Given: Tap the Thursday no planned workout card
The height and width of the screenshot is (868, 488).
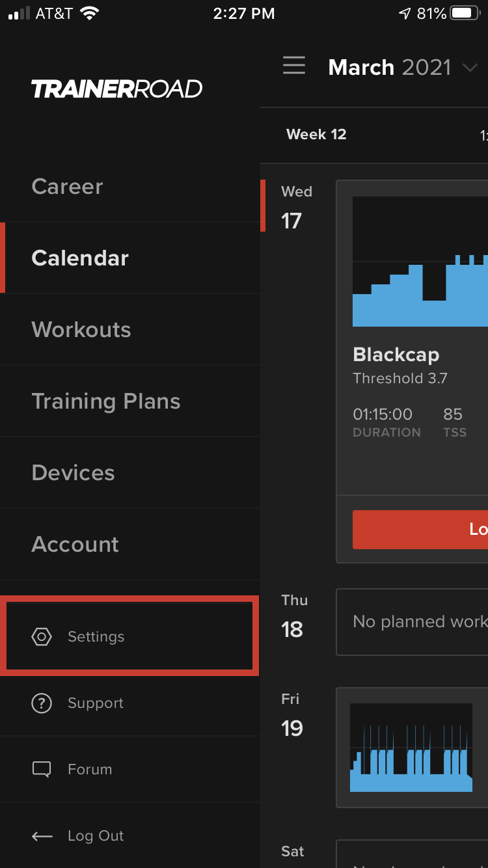Looking at the screenshot, I should [412, 622].
